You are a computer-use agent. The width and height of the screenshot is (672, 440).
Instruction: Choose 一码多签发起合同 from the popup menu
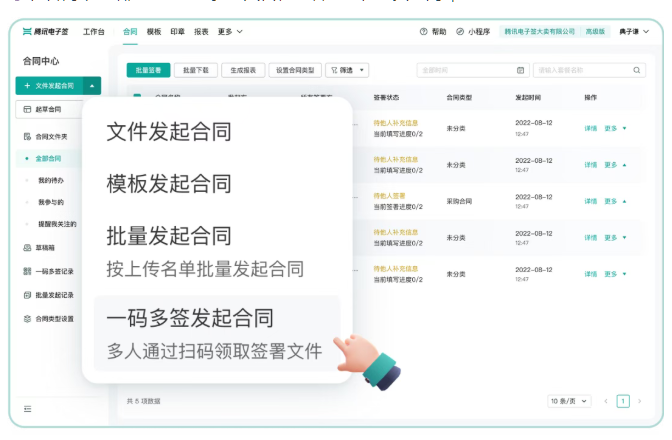pos(217,333)
